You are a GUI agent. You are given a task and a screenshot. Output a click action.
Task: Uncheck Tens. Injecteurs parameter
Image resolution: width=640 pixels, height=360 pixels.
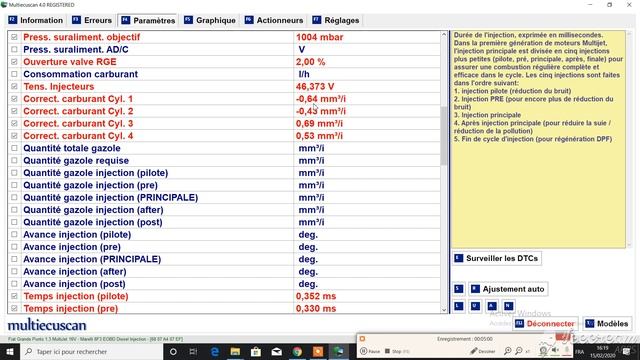(x=14, y=87)
